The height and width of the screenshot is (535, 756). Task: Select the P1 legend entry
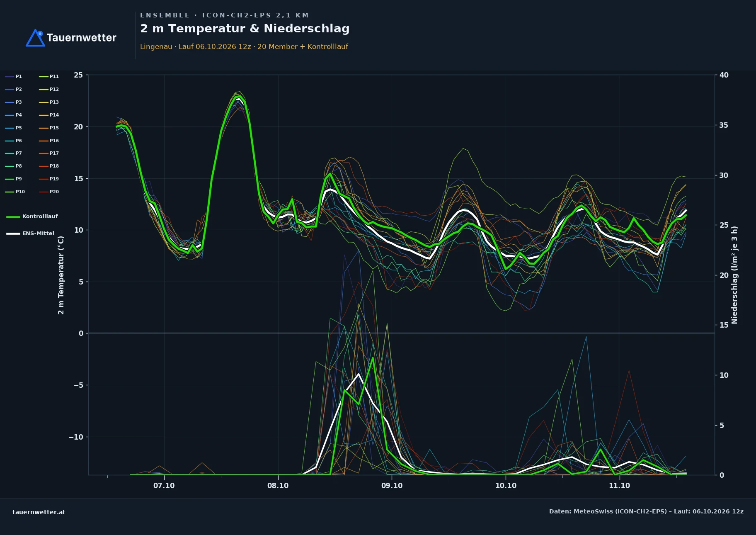14,76
